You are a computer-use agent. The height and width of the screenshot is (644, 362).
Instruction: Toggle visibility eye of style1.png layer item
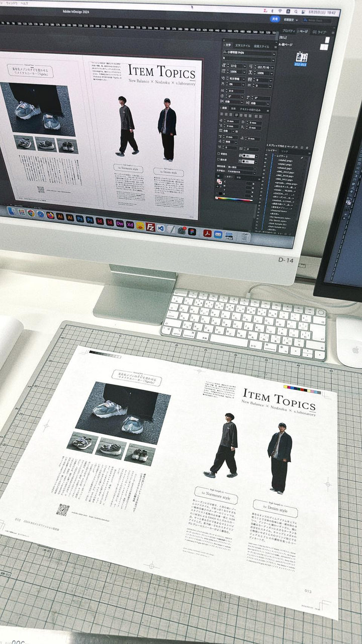[265, 163]
